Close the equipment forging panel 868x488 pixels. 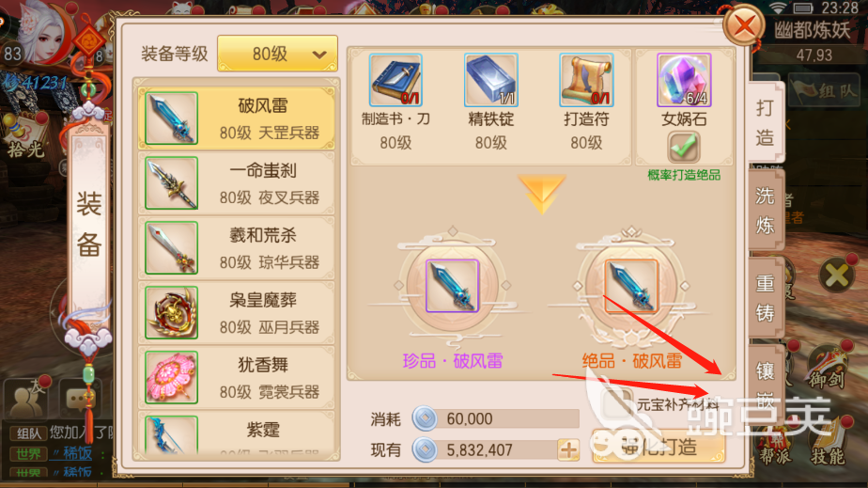pos(744,25)
